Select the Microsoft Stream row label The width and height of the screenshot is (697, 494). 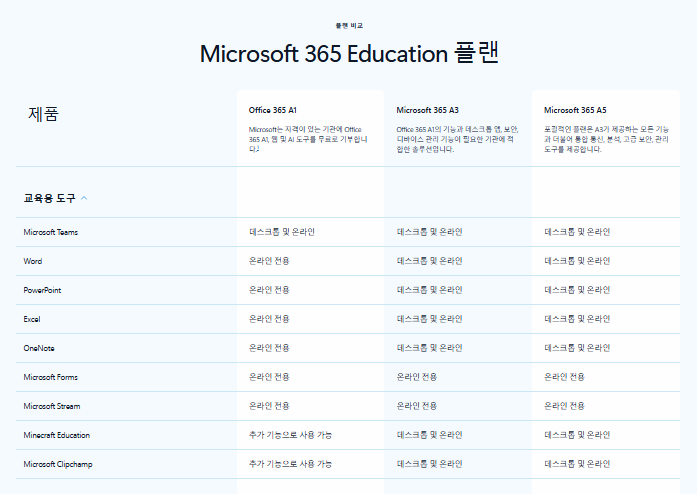coord(52,406)
